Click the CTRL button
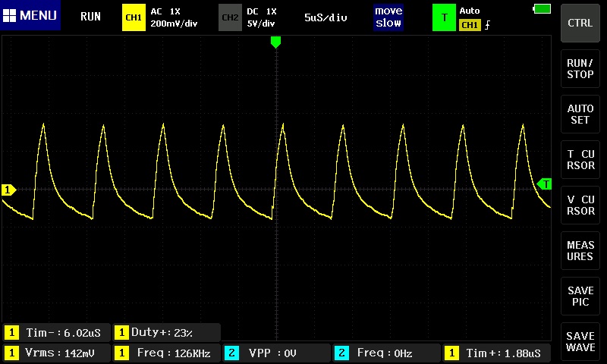Image resolution: width=607 pixels, height=364 pixels. pyautogui.click(x=580, y=23)
